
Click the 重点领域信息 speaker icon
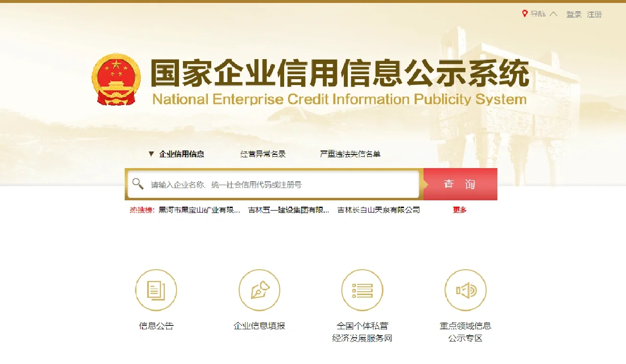click(466, 290)
